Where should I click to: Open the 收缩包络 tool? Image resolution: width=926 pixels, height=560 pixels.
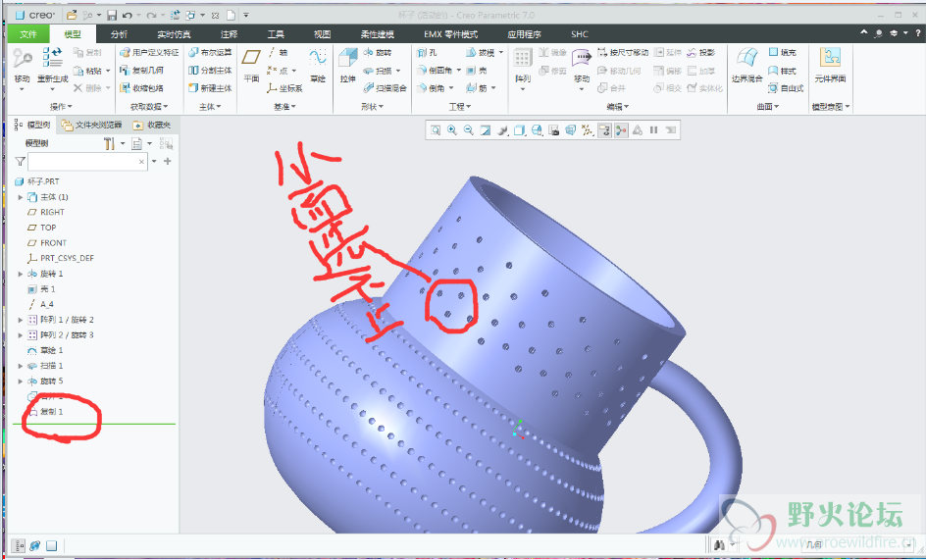tap(141, 88)
